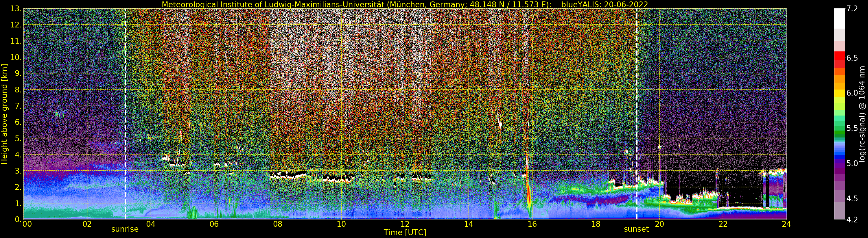Click the height axis tick label '13.'
868x238 pixels.
click(x=16, y=9)
